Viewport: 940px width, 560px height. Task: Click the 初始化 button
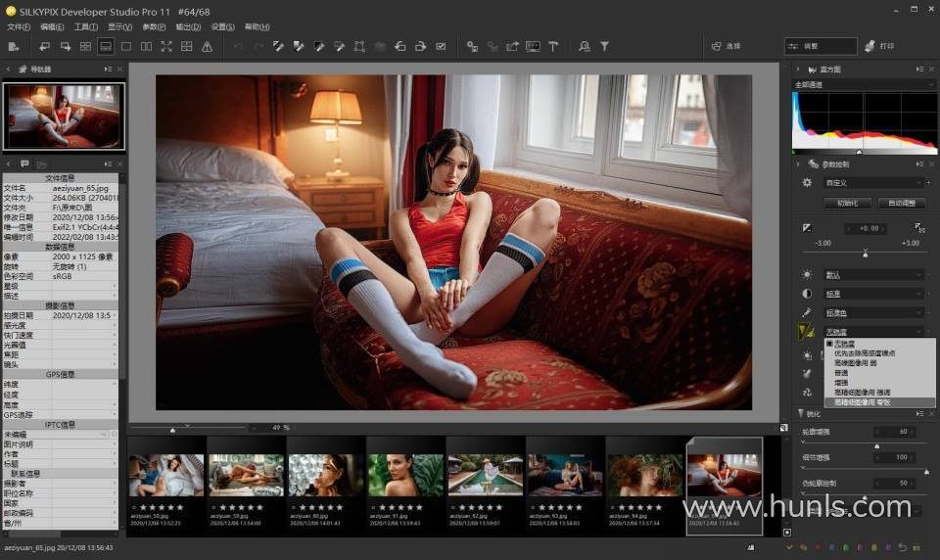pos(846,204)
